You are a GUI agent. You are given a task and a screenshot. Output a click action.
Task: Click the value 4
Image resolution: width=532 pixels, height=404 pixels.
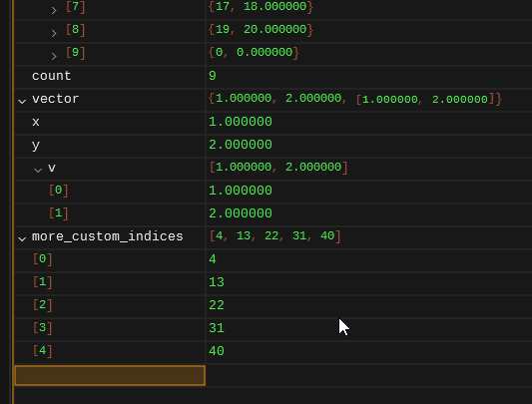213,259
